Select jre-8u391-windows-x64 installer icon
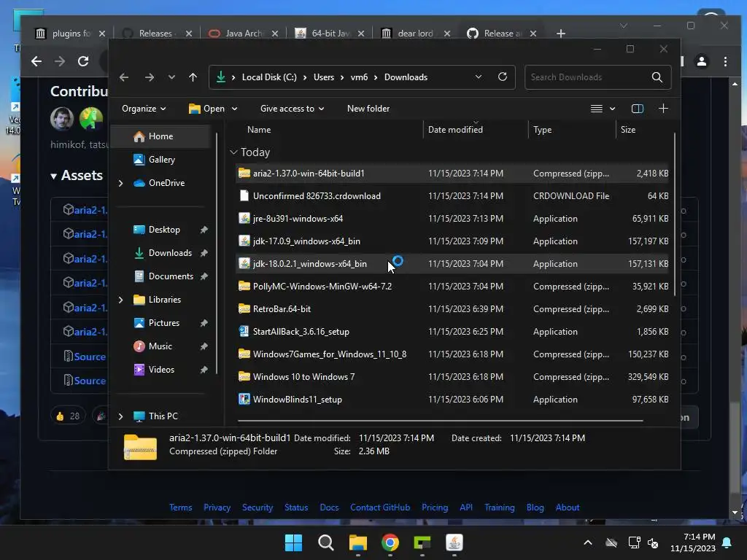This screenshot has width=747, height=560. pos(244,219)
